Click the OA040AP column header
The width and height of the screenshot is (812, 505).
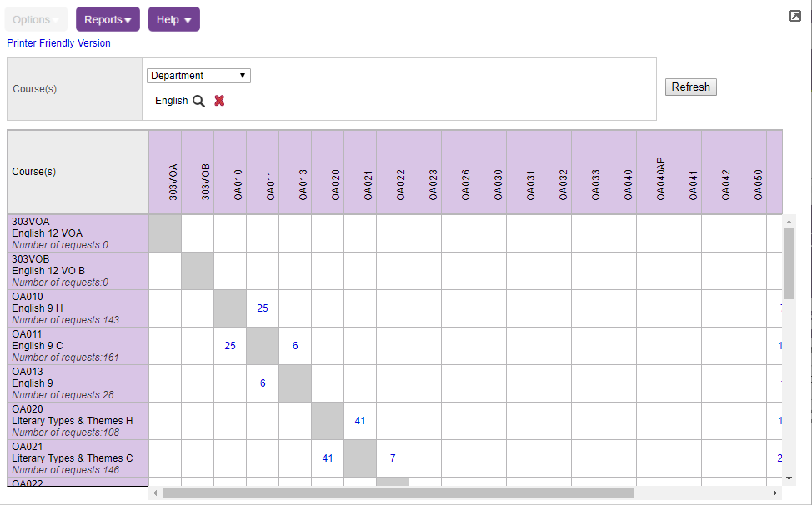[660, 178]
